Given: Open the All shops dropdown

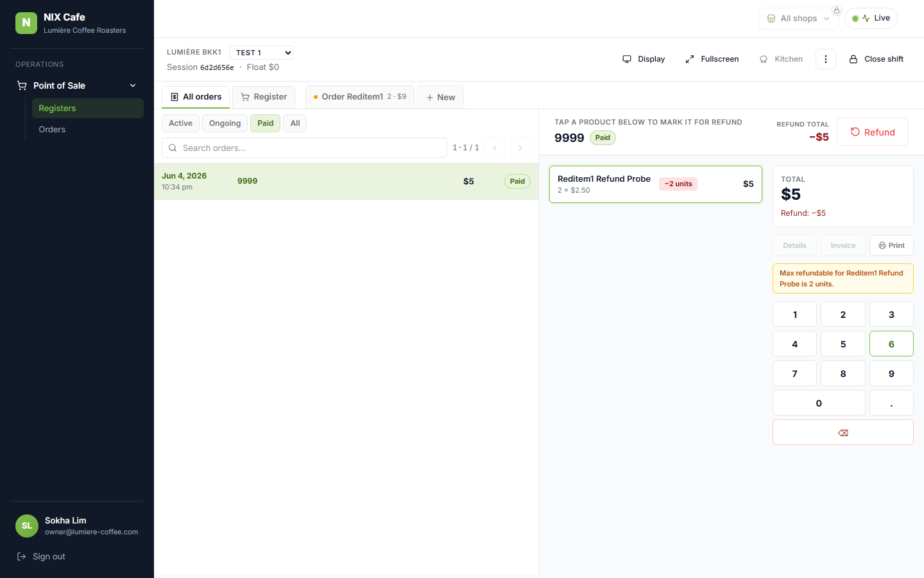Looking at the screenshot, I should click(798, 18).
